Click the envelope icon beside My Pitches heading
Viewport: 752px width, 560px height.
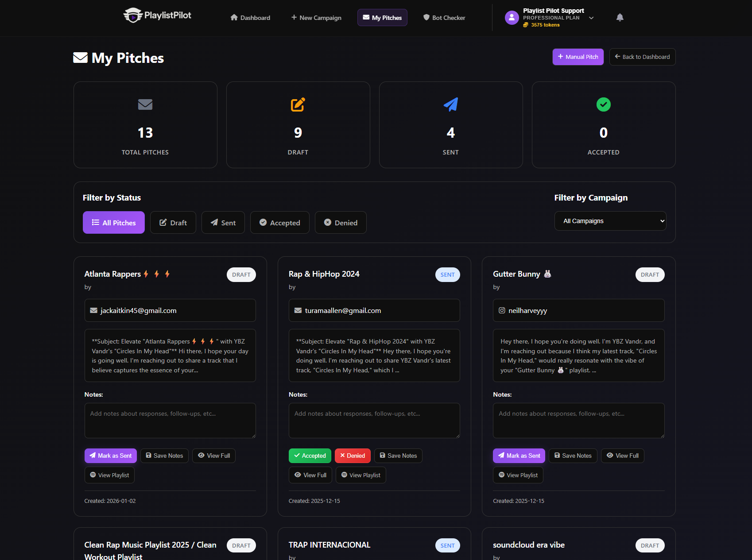[x=81, y=58]
